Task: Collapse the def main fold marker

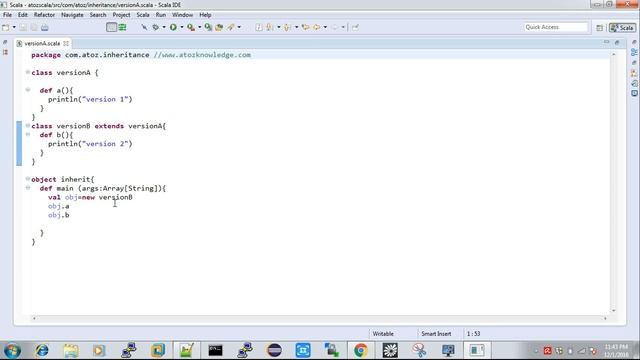Action: [x=28, y=188]
